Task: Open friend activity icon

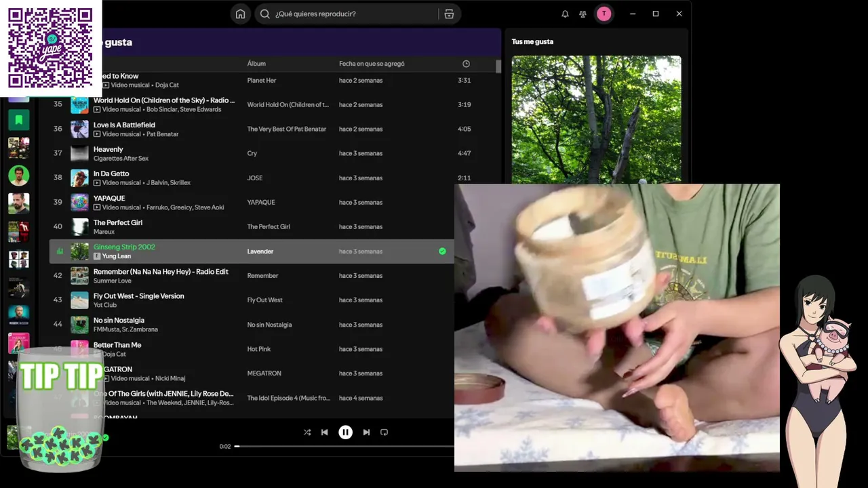Action: click(583, 14)
